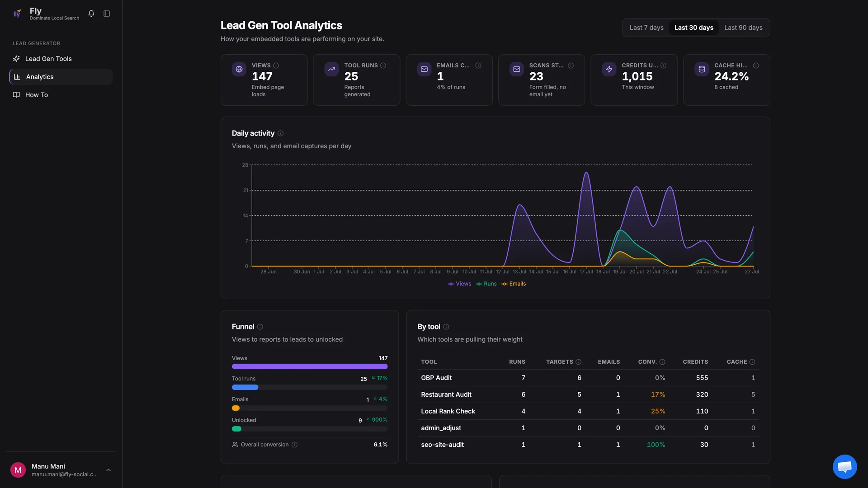Show info for Cache Hit card

756,66
